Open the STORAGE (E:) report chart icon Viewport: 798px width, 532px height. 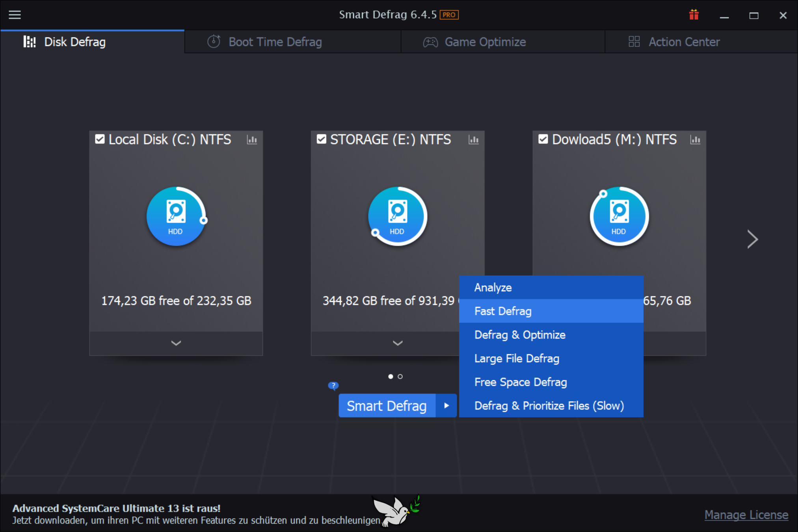click(473, 140)
